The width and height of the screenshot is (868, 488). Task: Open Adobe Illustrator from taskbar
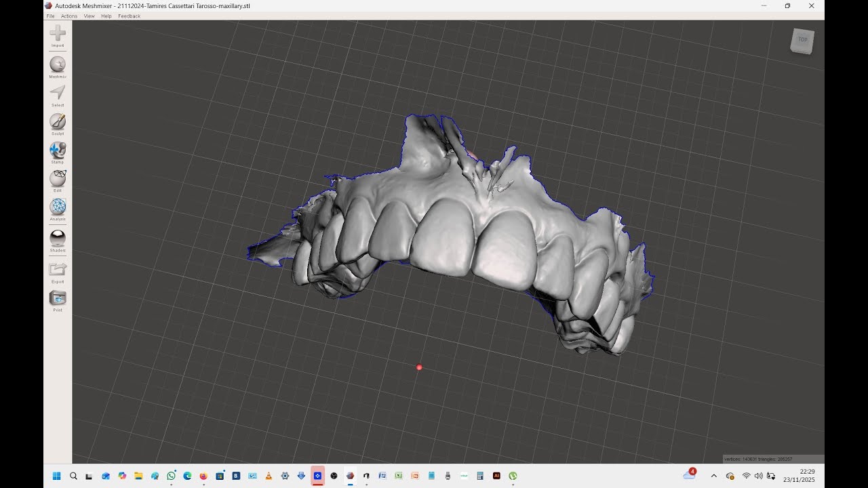coord(496,476)
